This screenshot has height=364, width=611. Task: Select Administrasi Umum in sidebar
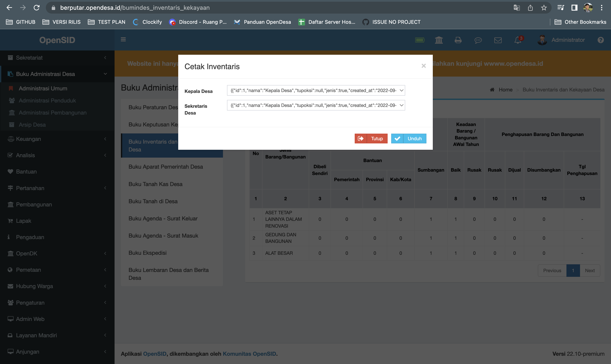coord(43,88)
